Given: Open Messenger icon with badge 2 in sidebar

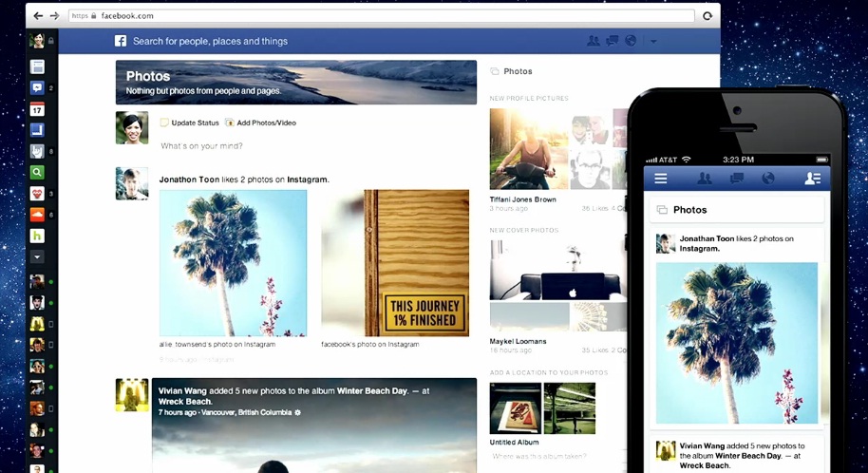Looking at the screenshot, I should pos(37,88).
